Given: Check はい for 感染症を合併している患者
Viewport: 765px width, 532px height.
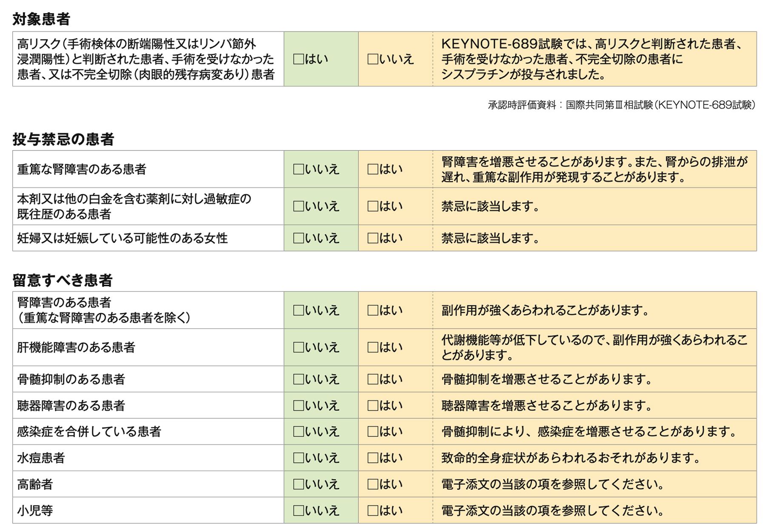Looking at the screenshot, I should tap(373, 432).
